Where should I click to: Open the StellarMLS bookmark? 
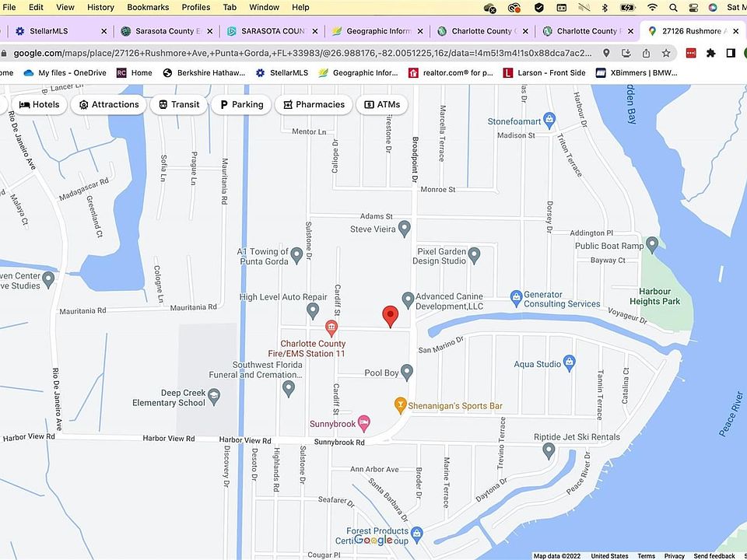[282, 73]
